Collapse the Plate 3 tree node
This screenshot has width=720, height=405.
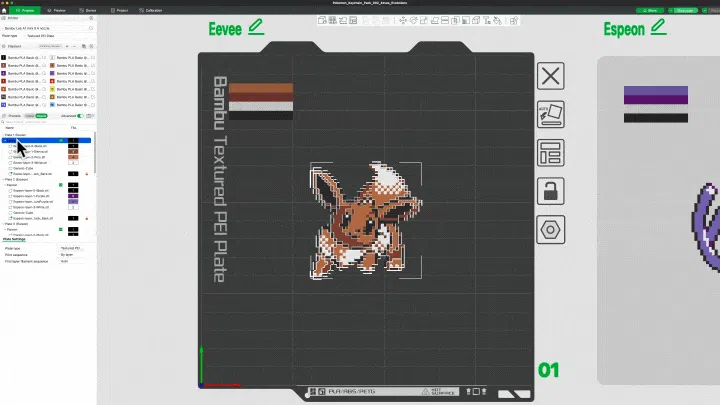(3, 224)
